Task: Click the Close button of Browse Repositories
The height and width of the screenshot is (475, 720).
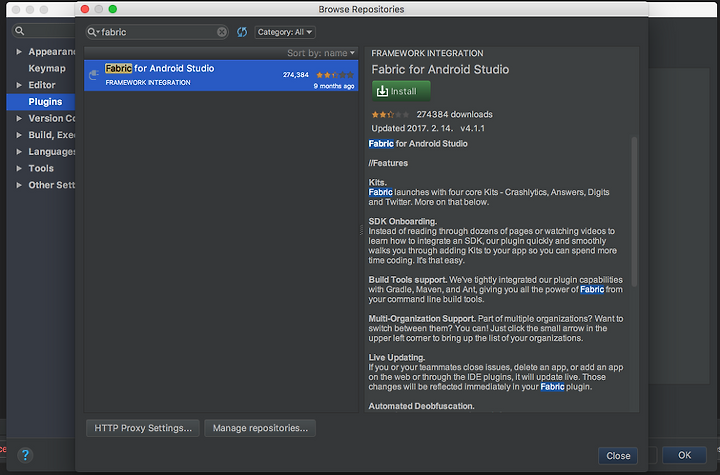Action: [x=618, y=456]
